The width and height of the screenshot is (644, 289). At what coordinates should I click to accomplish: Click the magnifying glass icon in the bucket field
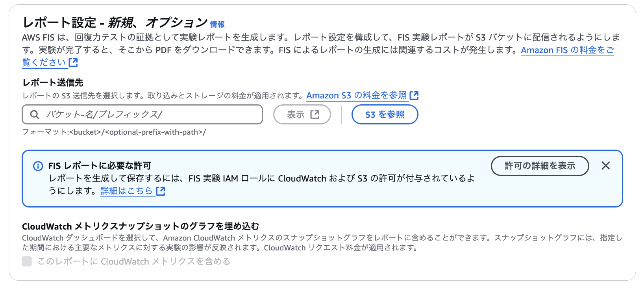coord(34,114)
